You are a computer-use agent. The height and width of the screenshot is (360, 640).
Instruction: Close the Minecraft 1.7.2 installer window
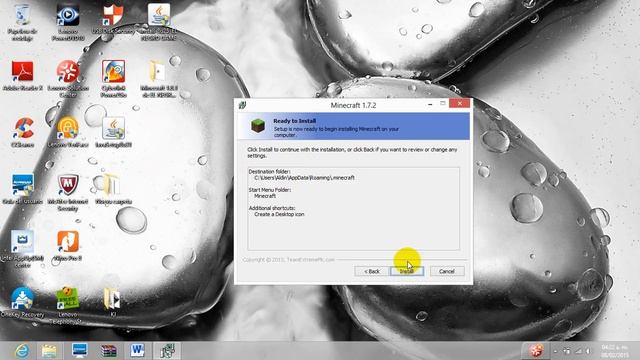click(460, 104)
